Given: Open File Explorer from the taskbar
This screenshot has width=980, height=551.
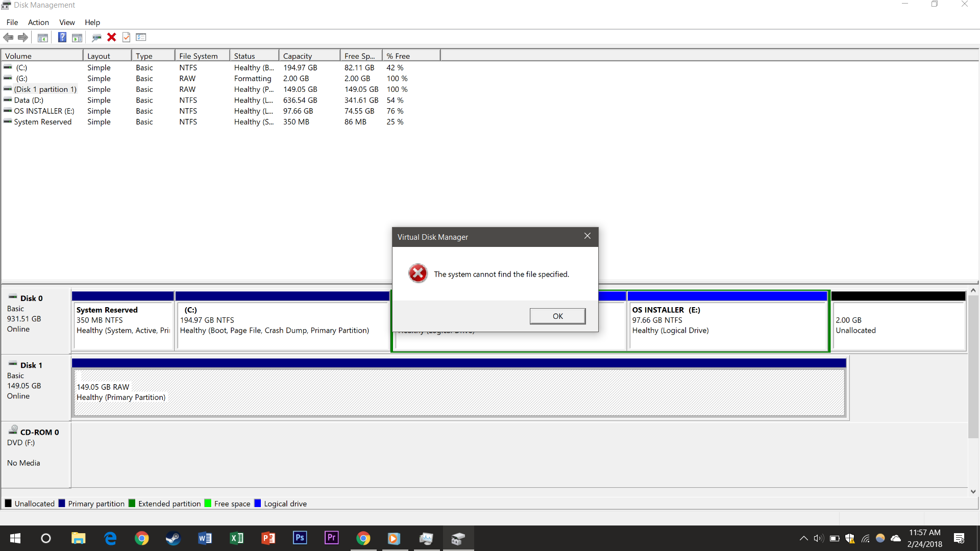Looking at the screenshot, I should (78, 538).
